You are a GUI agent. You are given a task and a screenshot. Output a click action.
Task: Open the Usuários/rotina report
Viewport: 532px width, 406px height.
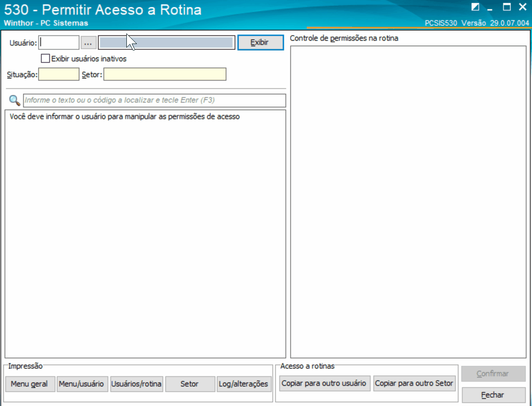click(136, 384)
